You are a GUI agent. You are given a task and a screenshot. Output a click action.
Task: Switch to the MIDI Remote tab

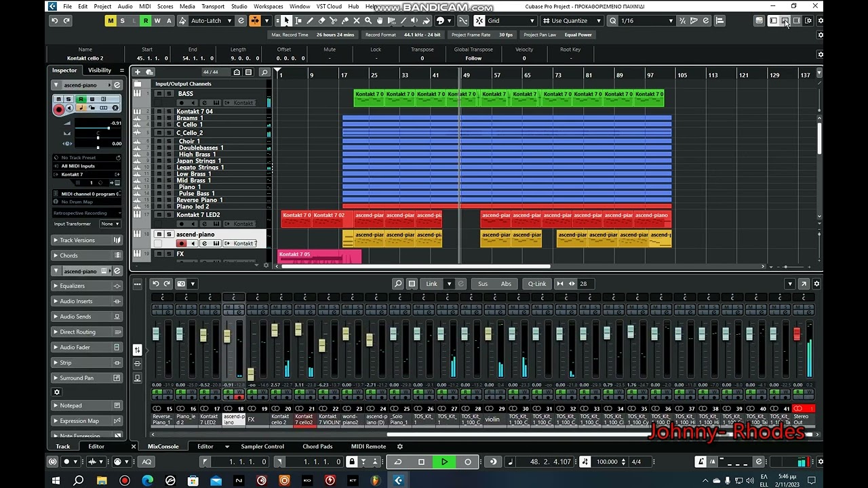pyautogui.click(x=368, y=447)
